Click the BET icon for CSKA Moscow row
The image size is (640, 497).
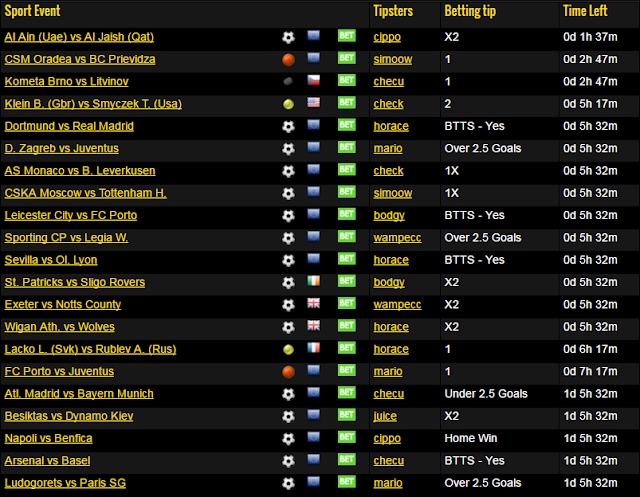[347, 192]
